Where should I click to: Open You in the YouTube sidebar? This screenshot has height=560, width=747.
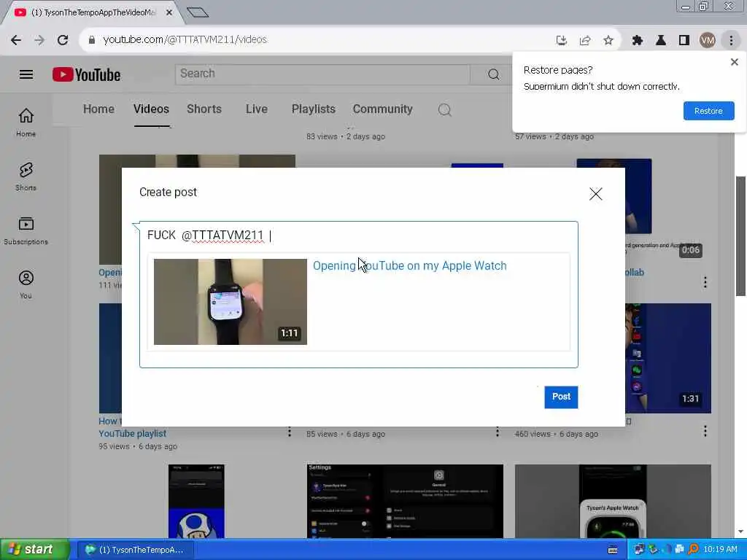click(26, 284)
